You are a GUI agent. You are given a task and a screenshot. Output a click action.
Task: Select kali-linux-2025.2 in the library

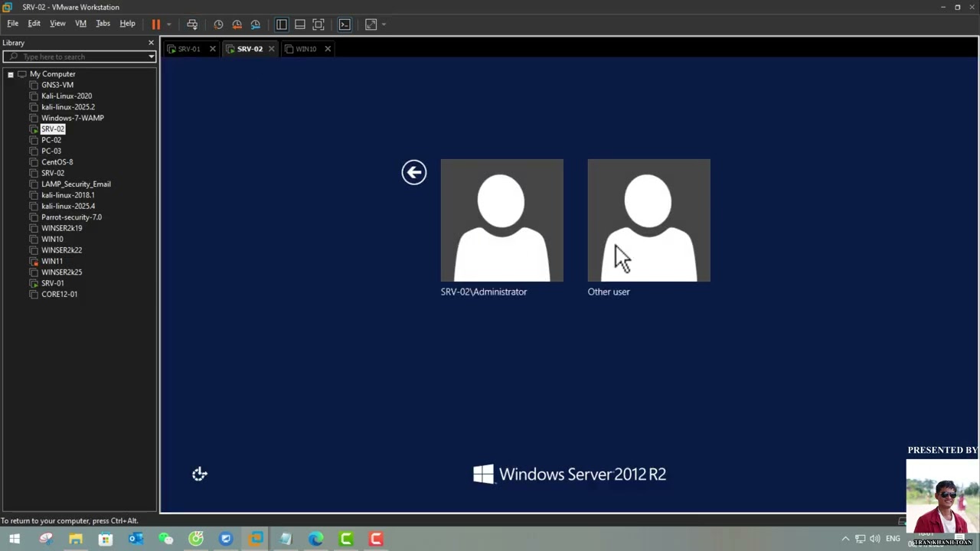pos(68,107)
